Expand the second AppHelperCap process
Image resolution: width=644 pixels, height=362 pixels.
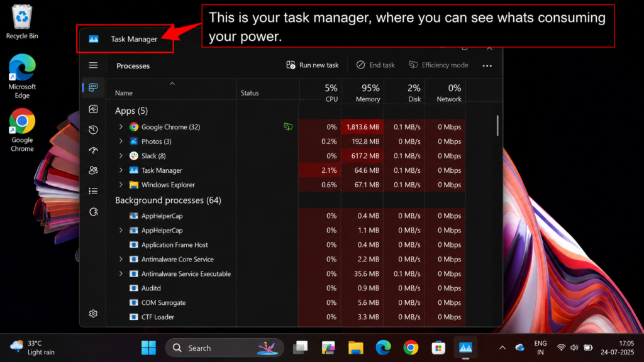[x=121, y=230]
